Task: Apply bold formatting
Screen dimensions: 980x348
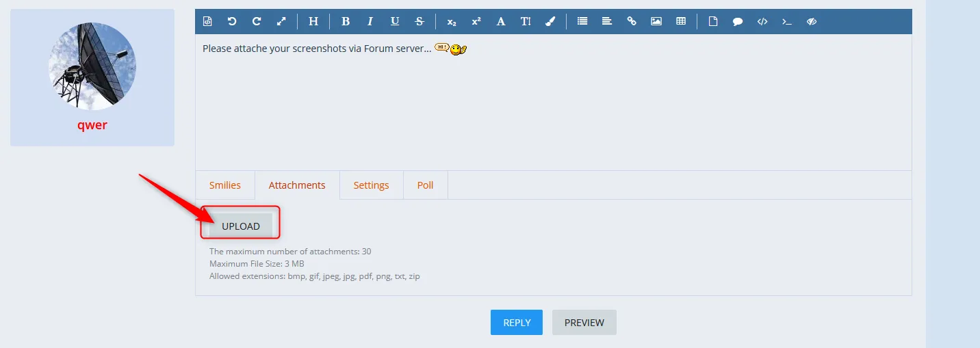Action: (x=346, y=21)
